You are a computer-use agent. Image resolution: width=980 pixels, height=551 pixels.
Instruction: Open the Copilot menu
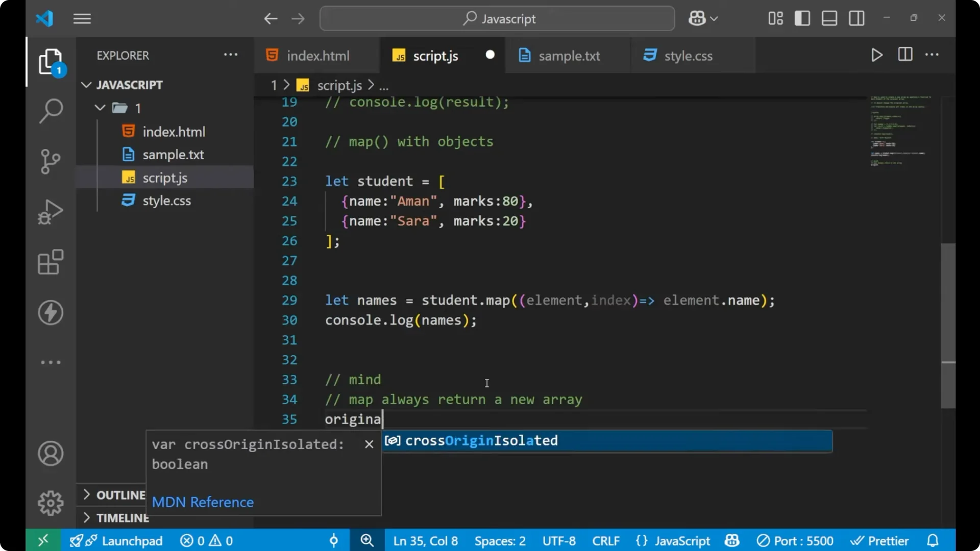(702, 18)
